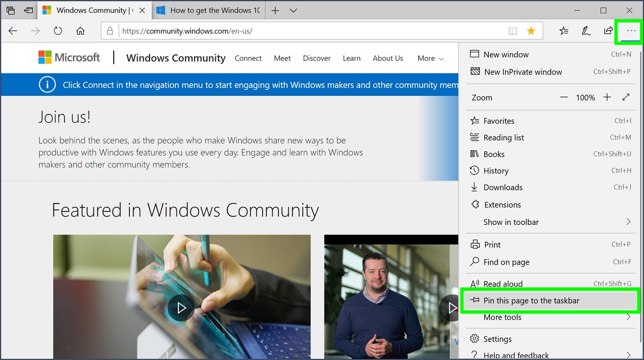This screenshot has width=644, height=360.
Task: Expand the Show in toolbar submenu
Action: pos(551,222)
